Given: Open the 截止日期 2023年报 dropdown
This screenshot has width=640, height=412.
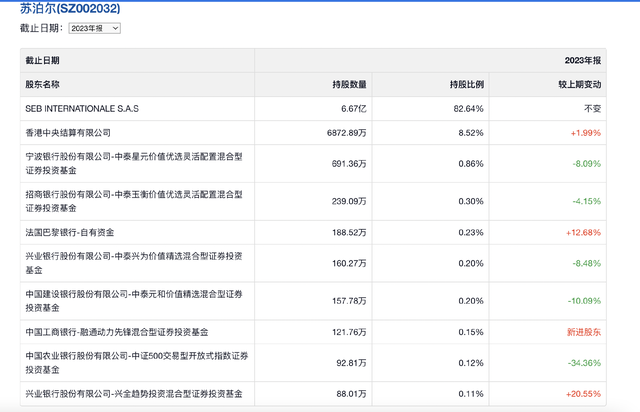Looking at the screenshot, I should click(94, 28).
